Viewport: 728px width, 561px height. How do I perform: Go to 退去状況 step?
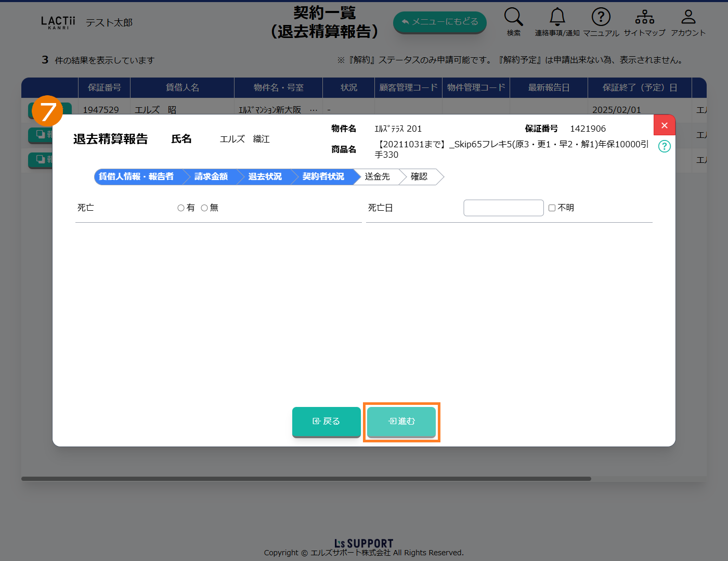coord(265,177)
